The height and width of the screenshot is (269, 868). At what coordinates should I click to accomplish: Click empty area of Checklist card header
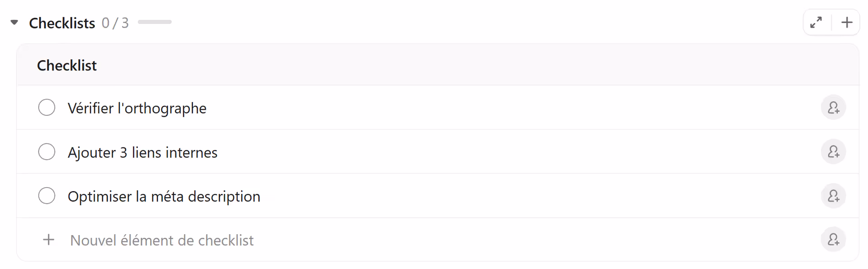(452, 66)
